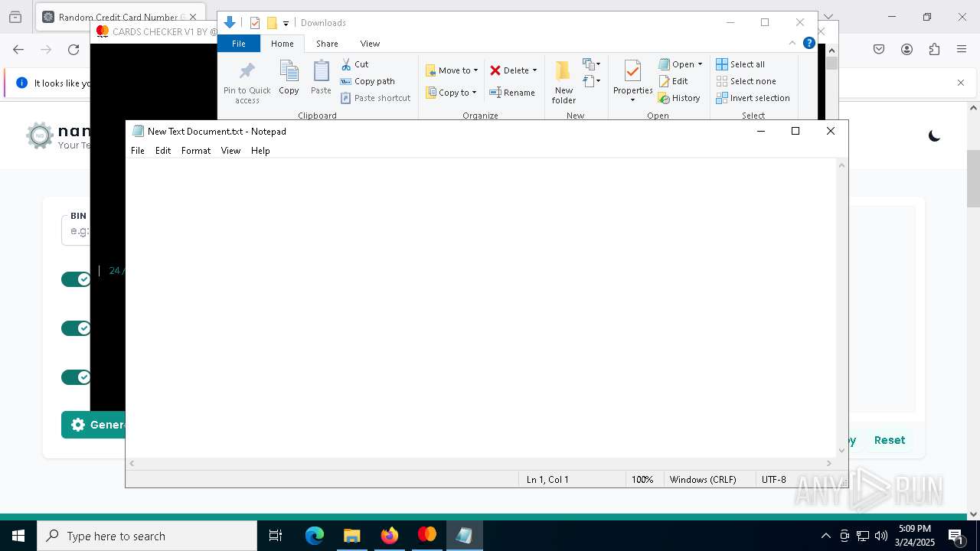Open Notepad Edit menu
This screenshot has height=551, width=980.
163,151
